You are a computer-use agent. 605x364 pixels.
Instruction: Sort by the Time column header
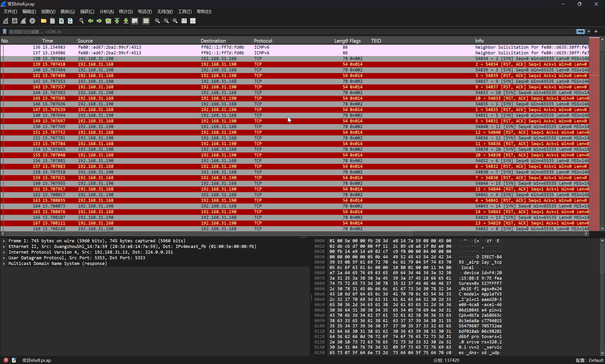coord(59,41)
